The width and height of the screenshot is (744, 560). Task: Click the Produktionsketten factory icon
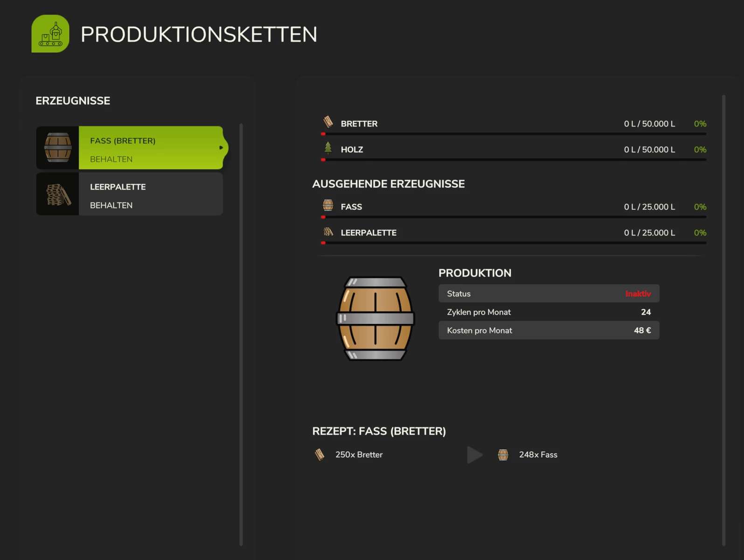[x=50, y=34]
